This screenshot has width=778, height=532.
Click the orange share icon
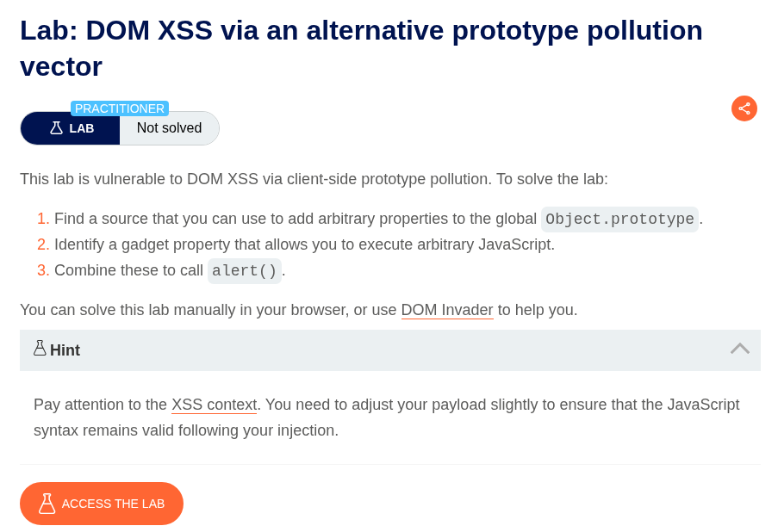coord(744,108)
